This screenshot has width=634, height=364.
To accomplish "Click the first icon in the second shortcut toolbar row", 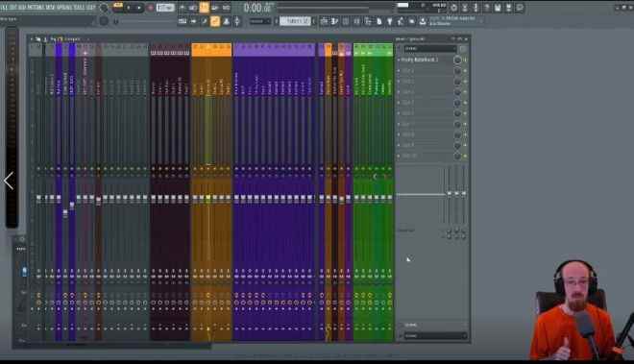I will point(324,21).
